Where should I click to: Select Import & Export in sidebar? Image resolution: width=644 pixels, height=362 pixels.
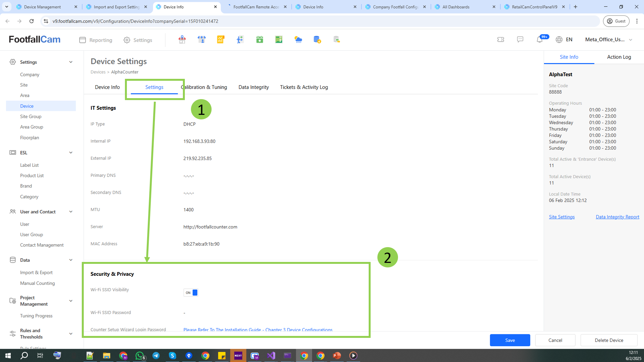36,273
